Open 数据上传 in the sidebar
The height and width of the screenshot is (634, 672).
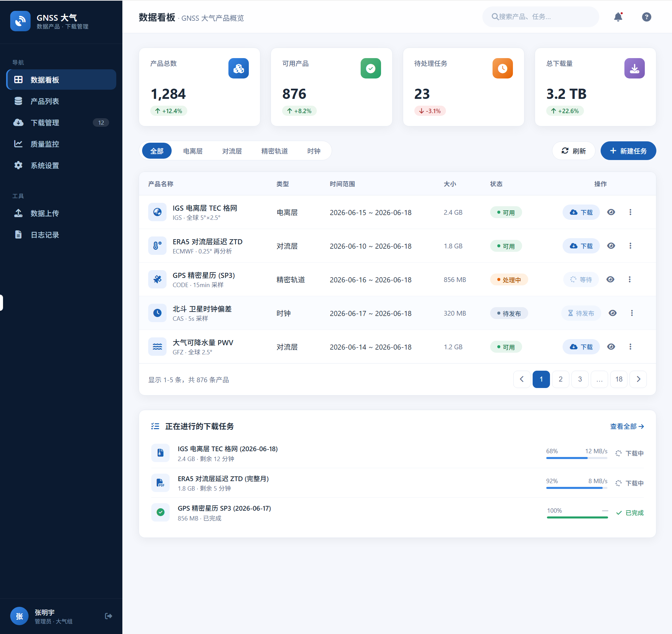point(61,213)
